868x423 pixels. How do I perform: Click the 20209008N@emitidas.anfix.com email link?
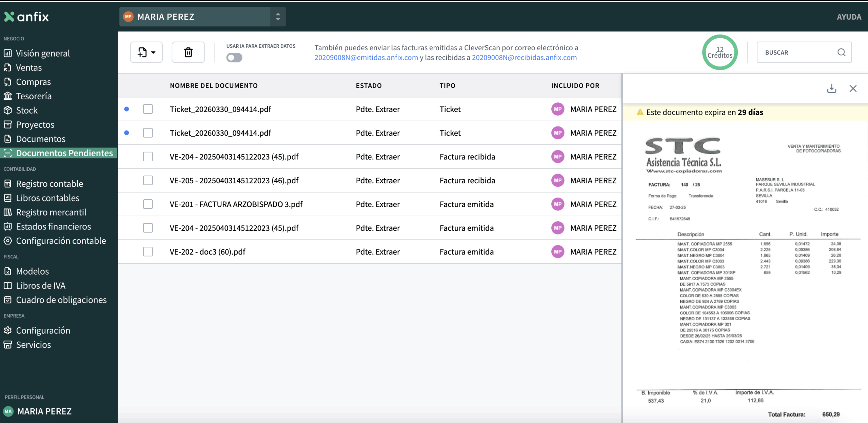(x=366, y=58)
